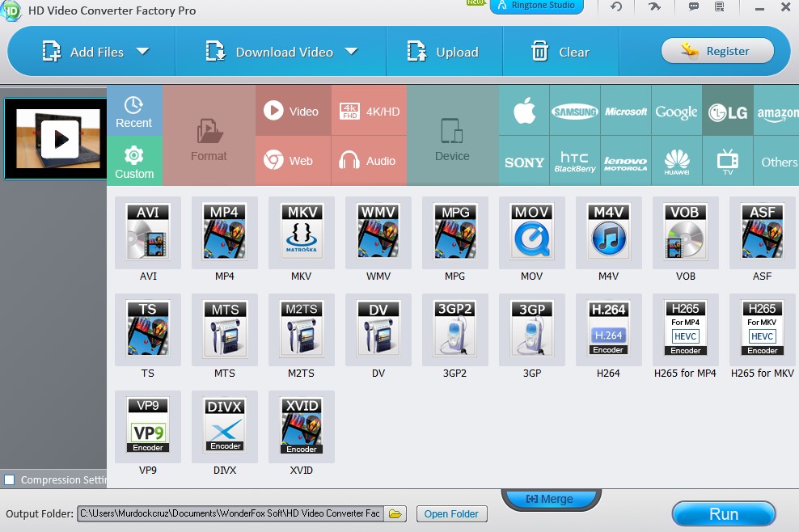Open Amazon device profiles
The width and height of the screenshot is (799, 532).
pos(776,111)
